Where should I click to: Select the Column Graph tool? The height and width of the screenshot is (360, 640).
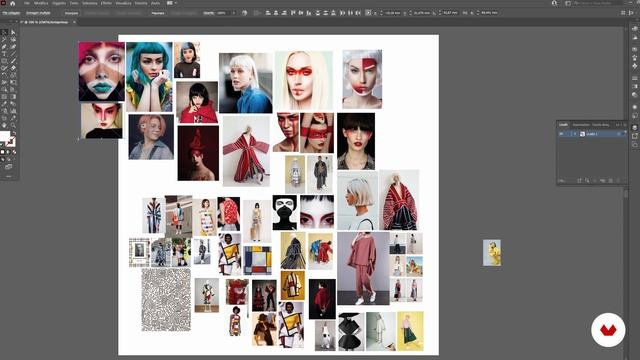click(13, 111)
